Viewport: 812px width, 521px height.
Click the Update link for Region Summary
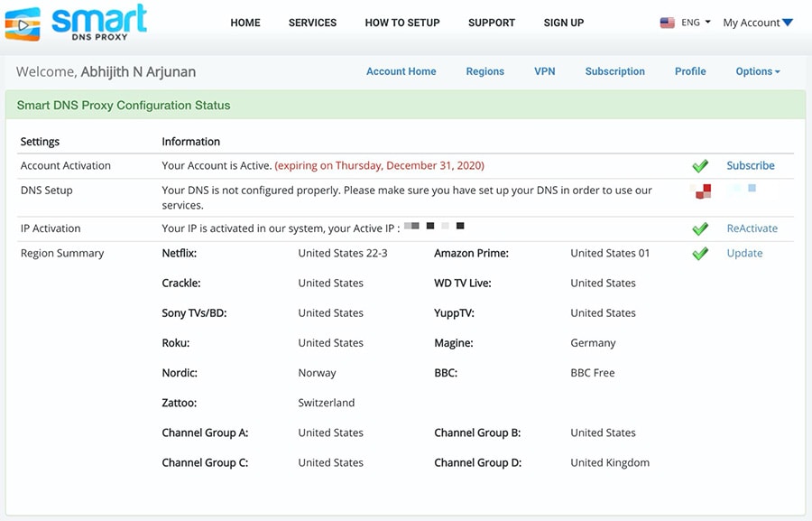pos(744,254)
